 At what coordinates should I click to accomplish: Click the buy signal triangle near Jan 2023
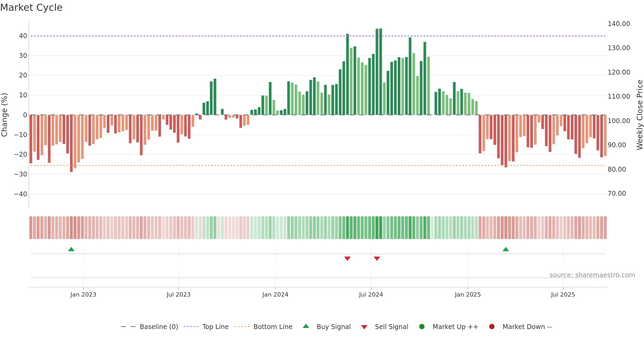pos(71,249)
